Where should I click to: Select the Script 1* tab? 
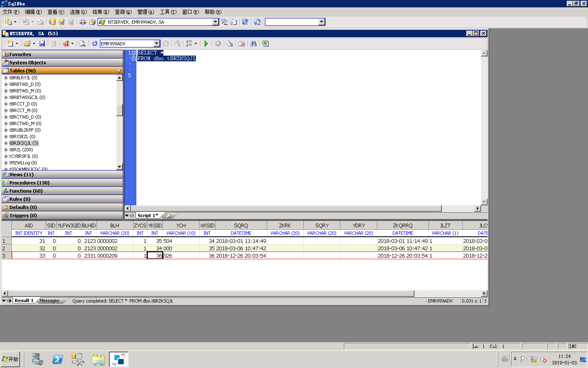coord(148,215)
